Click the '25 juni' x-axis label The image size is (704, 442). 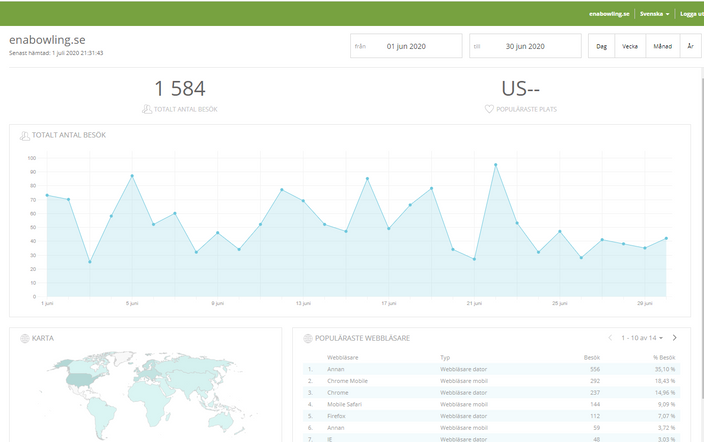(x=559, y=304)
